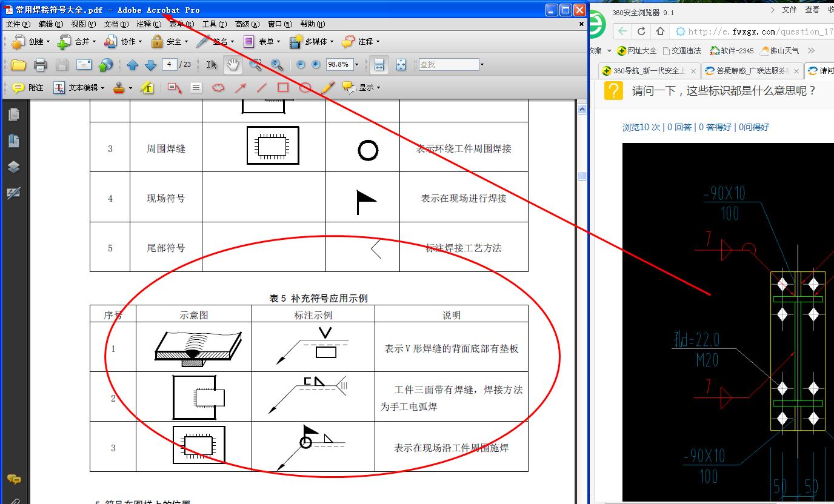Open the find options dropdown arrow
The width and height of the screenshot is (834, 504).
pos(482,65)
